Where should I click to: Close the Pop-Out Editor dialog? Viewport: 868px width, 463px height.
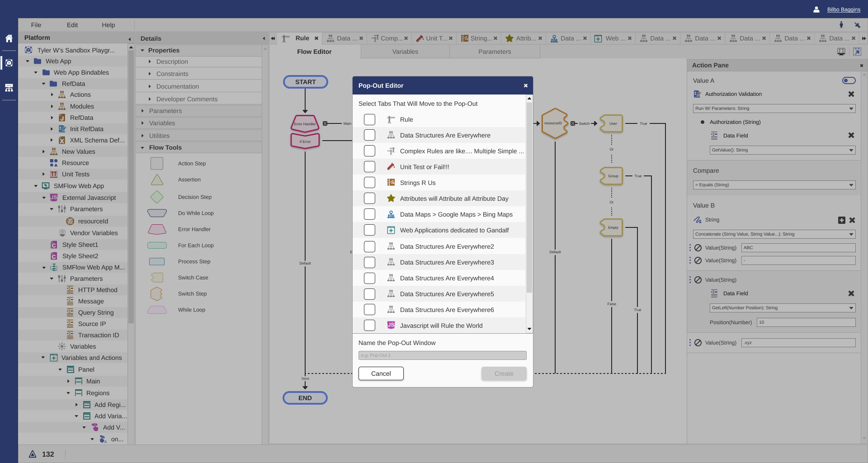pyautogui.click(x=526, y=85)
